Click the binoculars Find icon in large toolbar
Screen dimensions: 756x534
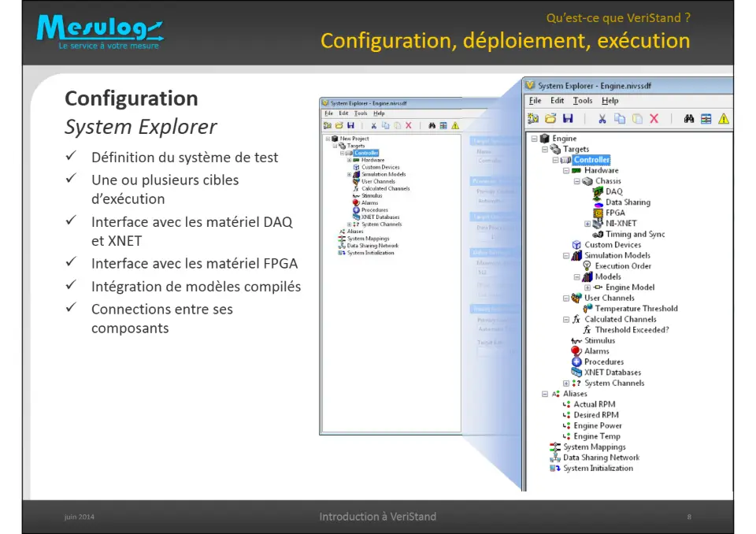click(688, 119)
